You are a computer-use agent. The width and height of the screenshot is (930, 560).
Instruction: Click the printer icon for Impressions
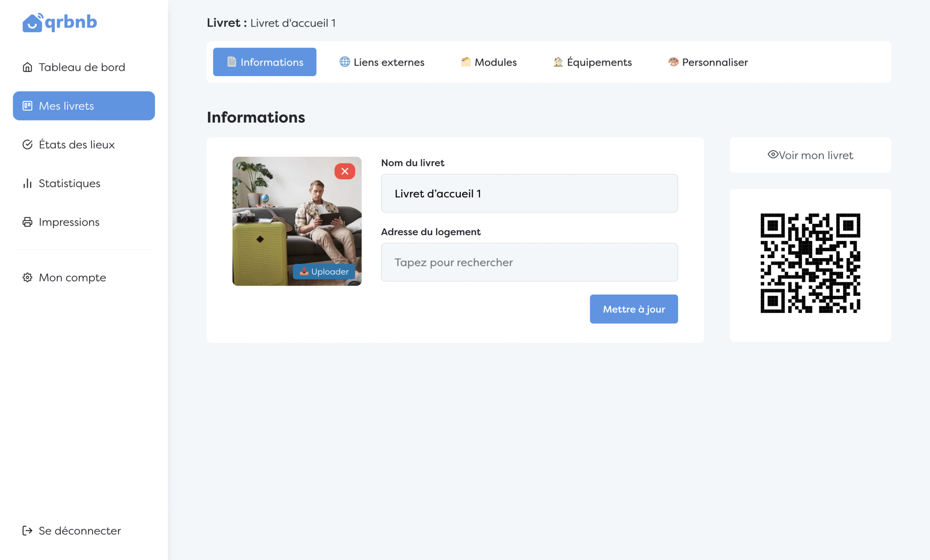(27, 222)
